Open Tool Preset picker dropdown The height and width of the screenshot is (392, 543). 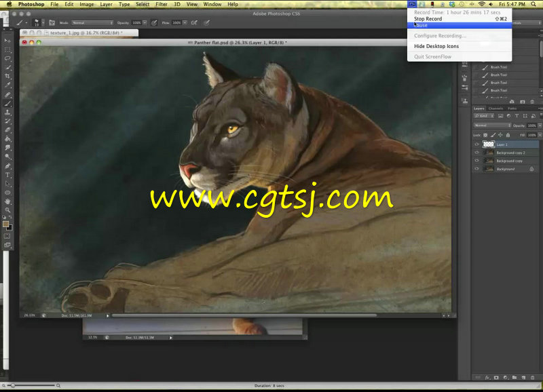click(x=26, y=23)
